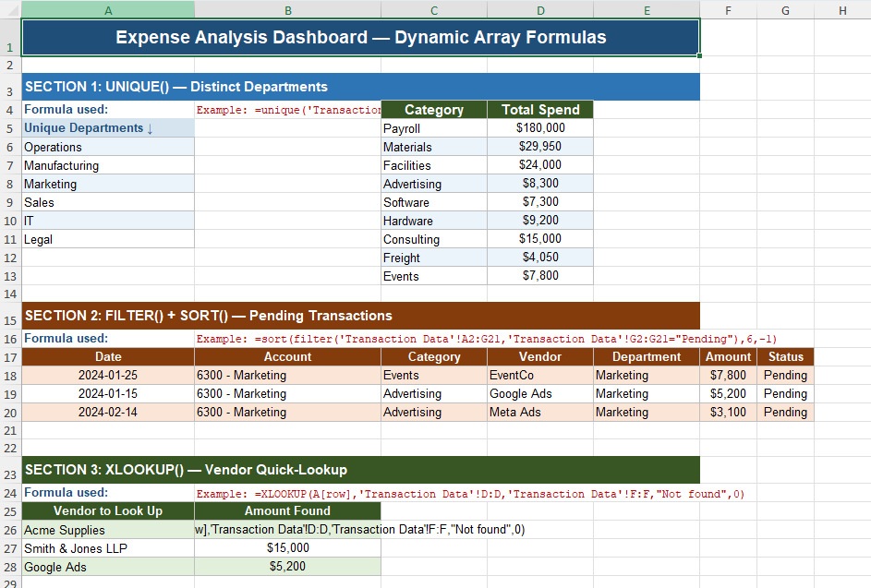The height and width of the screenshot is (588, 871).
Task: Select the 2024-02-14 date cell
Action: (108, 412)
